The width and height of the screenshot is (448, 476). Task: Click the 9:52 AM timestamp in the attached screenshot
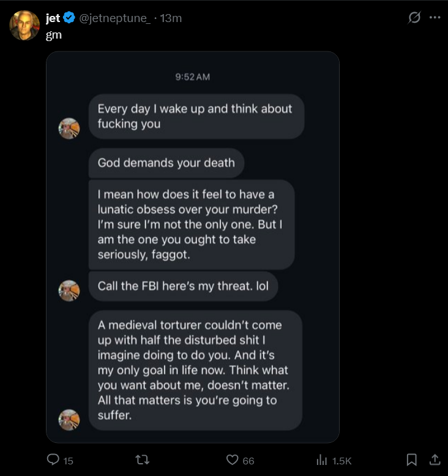point(192,77)
